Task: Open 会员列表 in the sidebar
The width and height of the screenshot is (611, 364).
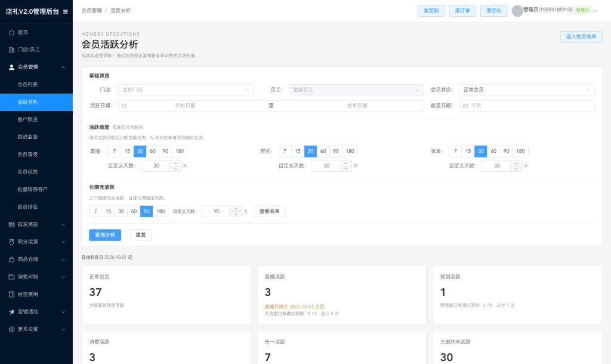Action: coord(36,85)
